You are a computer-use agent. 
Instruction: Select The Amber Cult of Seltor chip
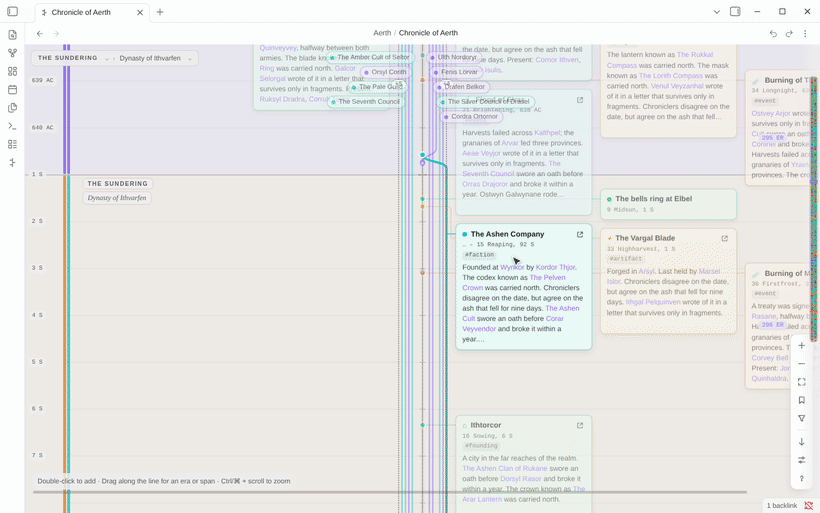(369, 57)
